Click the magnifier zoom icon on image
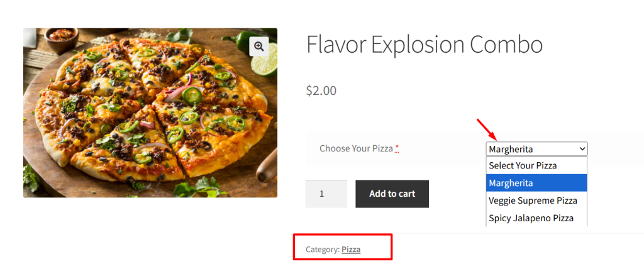The width and height of the screenshot is (644, 264). [259, 46]
